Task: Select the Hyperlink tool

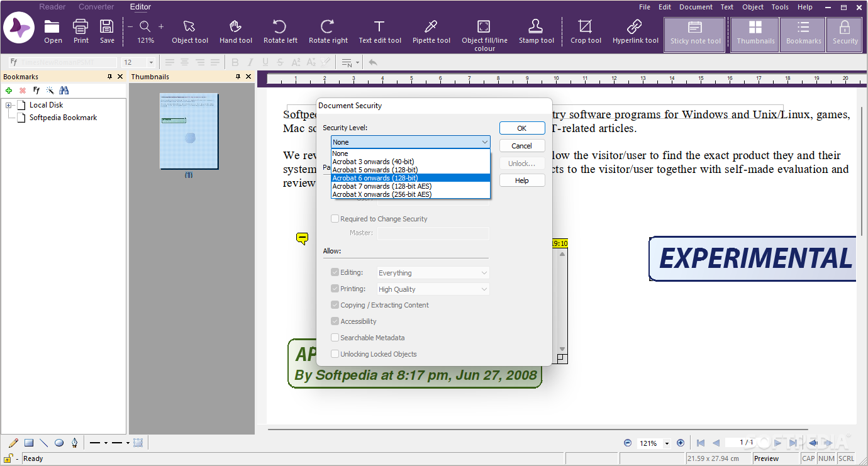Action: pos(635,32)
